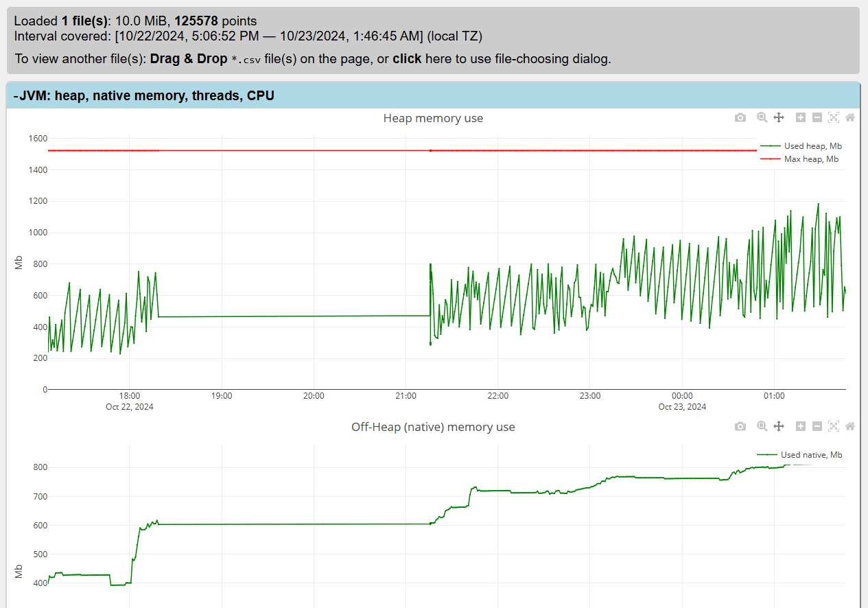Click zoom-out on the Off-Heap chart
Viewport: 868px width, 608px height.
tap(817, 426)
